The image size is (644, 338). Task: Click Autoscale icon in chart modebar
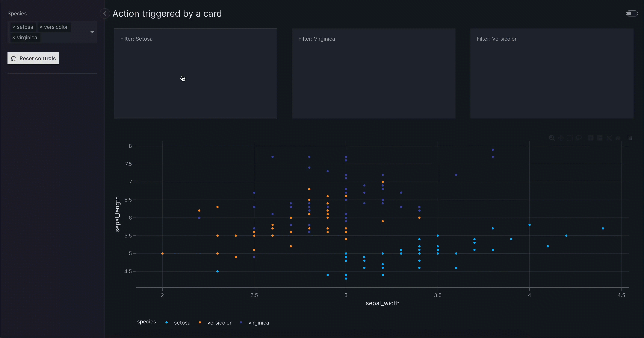(609, 138)
